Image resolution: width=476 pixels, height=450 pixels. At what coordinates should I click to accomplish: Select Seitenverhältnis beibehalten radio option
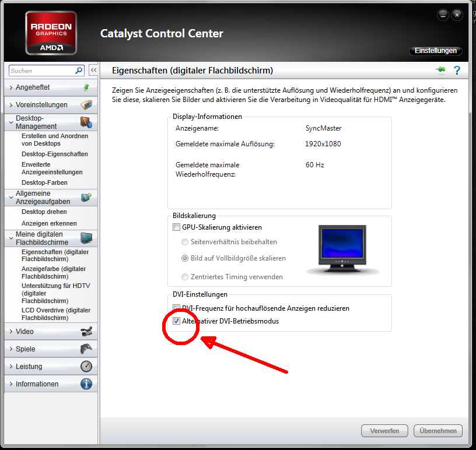pos(185,242)
